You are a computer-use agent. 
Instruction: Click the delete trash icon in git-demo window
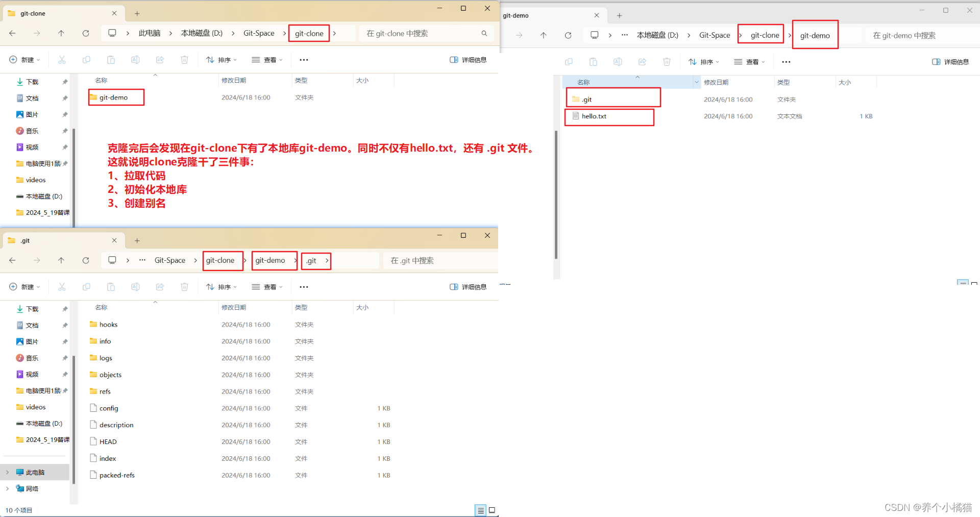[667, 62]
